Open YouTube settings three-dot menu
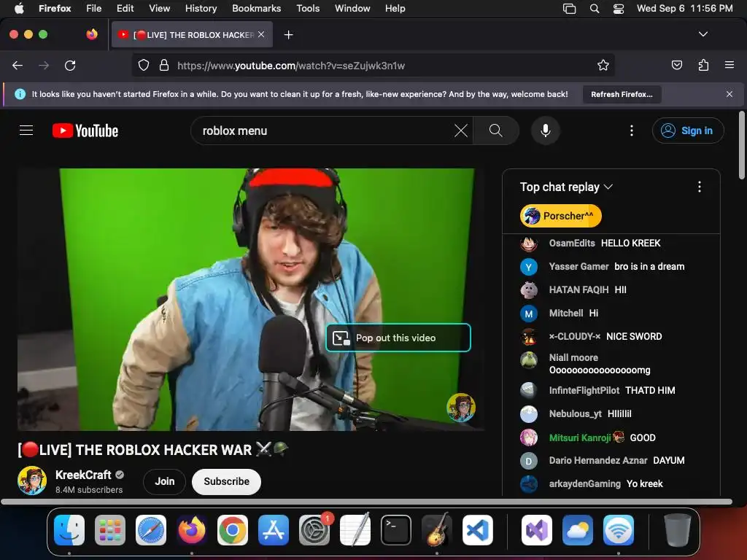Screen dimensions: 747x560 click(632, 131)
